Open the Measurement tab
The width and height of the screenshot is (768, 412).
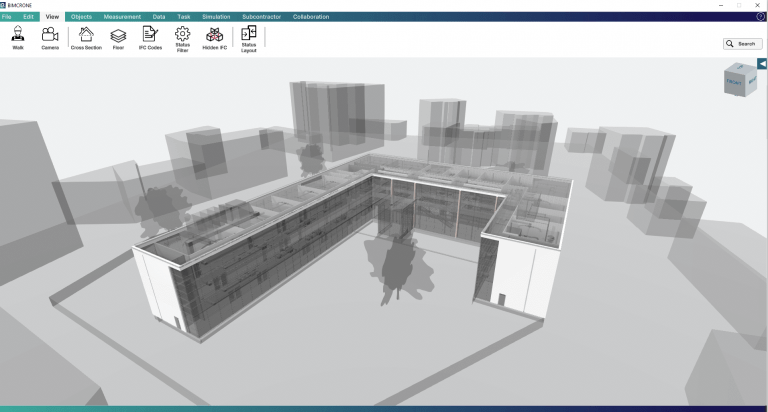click(x=122, y=17)
